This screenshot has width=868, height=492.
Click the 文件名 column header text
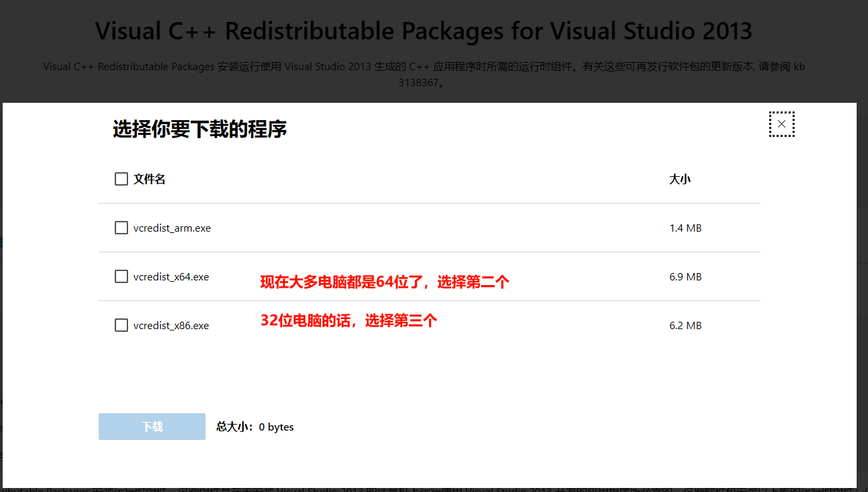pos(149,179)
